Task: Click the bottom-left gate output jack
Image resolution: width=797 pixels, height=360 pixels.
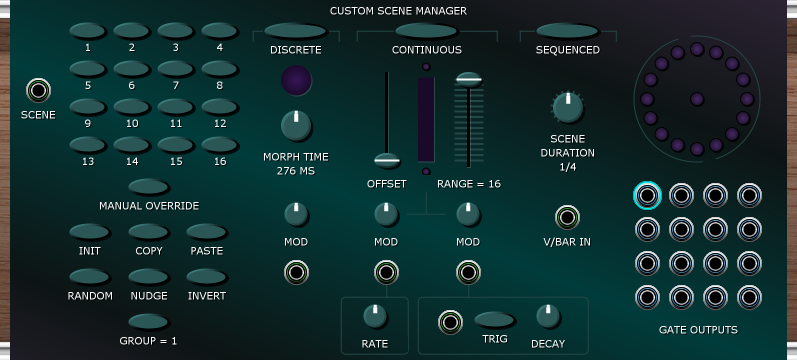Action: (648, 297)
